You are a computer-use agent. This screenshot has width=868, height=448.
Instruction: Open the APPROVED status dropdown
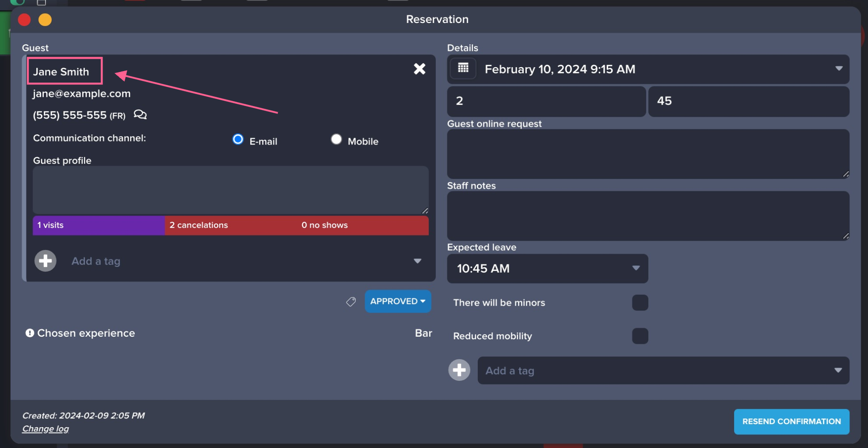[x=398, y=301]
